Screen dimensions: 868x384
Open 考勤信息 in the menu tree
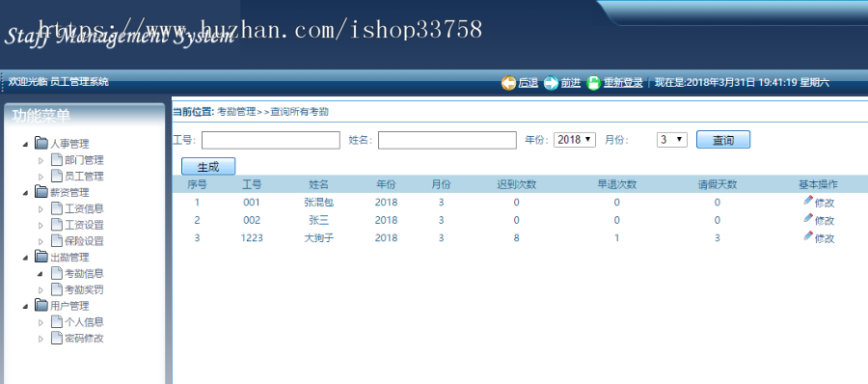pos(84,274)
